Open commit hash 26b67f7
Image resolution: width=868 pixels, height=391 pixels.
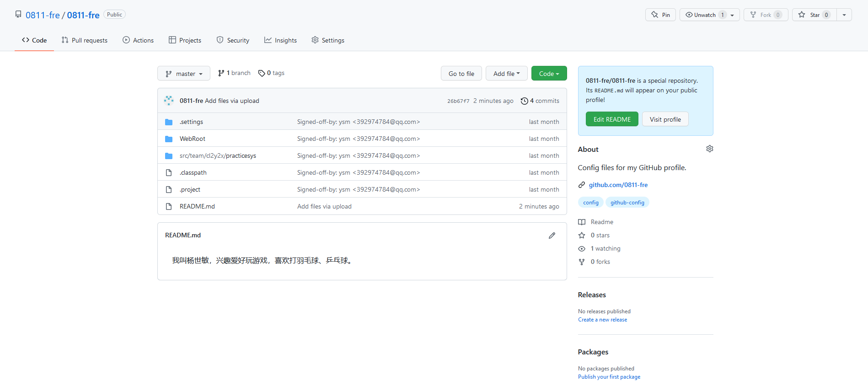pyautogui.click(x=458, y=101)
